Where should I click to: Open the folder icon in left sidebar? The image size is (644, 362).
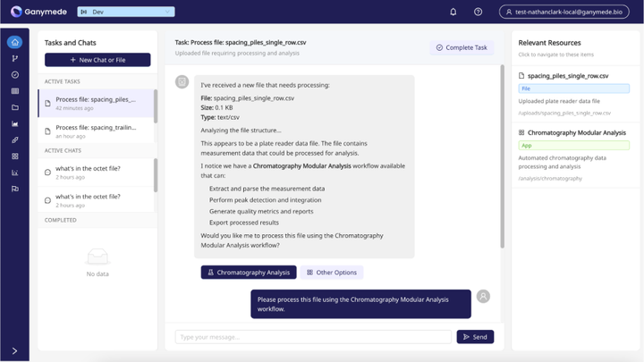pyautogui.click(x=15, y=107)
